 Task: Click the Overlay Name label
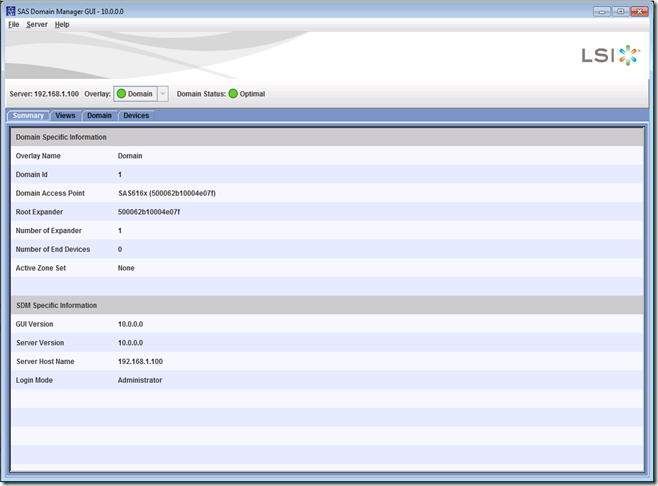pyautogui.click(x=38, y=156)
